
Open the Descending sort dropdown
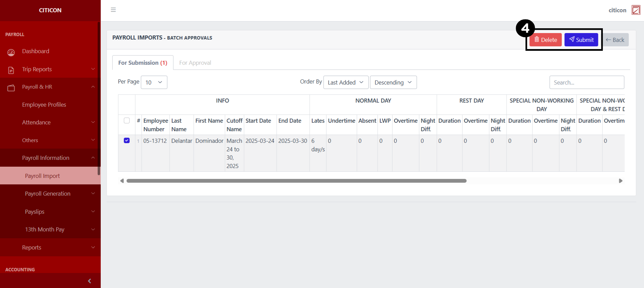[x=393, y=82]
